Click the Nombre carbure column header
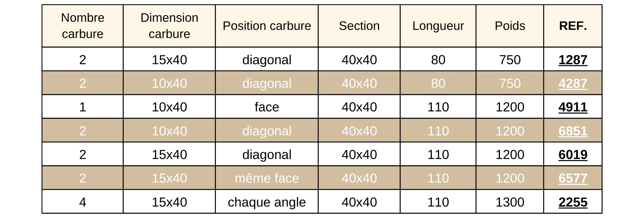 (83, 26)
